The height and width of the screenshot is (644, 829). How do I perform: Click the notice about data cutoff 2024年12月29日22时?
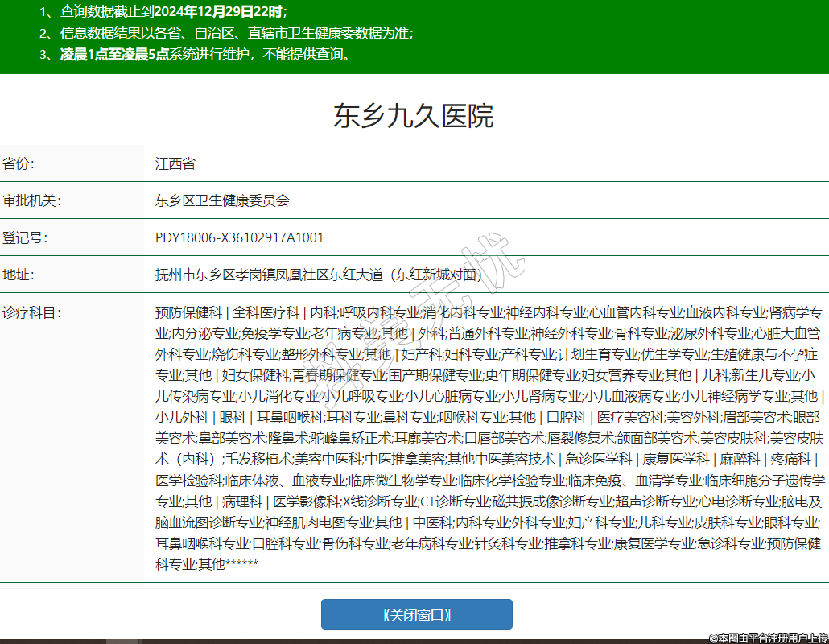click(173, 12)
